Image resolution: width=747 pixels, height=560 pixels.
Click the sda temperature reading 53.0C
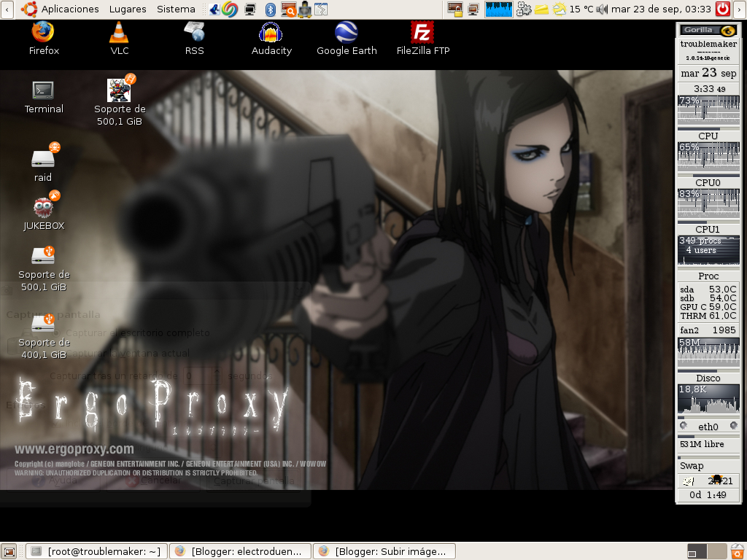708,289
